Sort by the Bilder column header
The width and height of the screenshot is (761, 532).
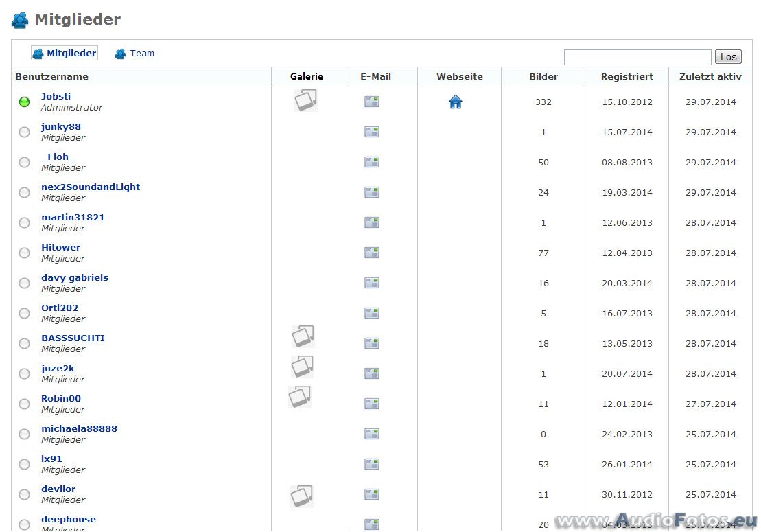click(543, 77)
